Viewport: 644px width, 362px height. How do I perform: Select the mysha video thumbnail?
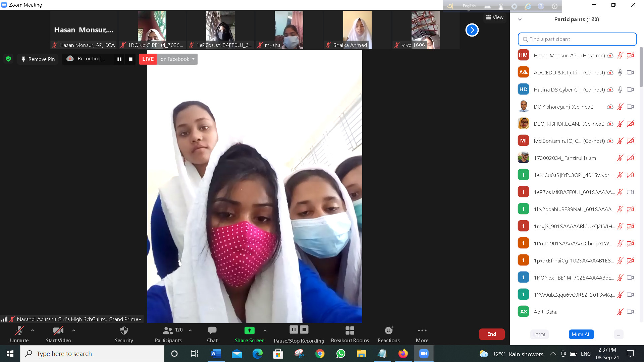coord(288,30)
